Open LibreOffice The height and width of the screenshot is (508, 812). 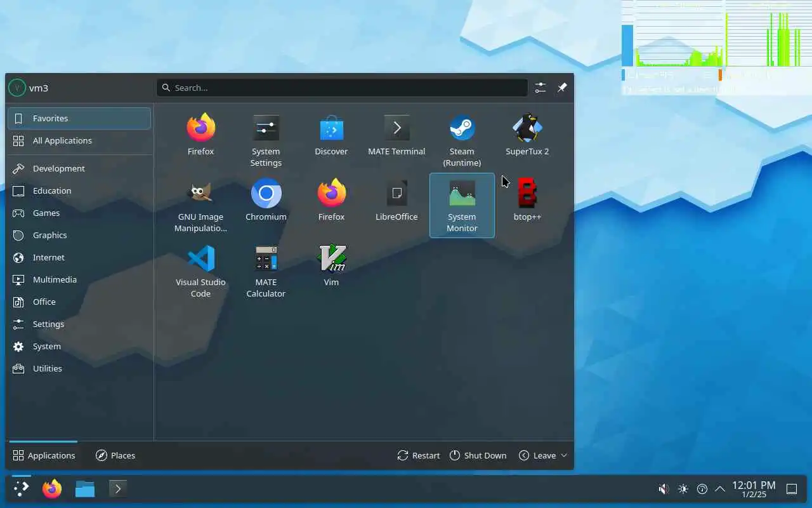click(x=396, y=200)
